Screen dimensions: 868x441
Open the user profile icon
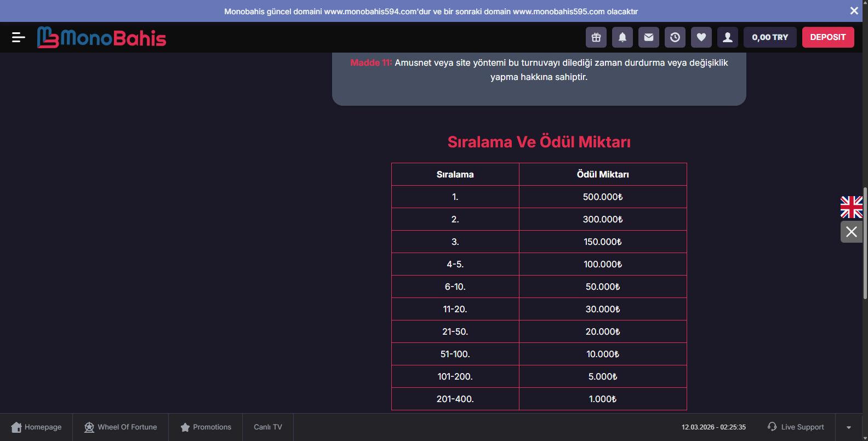728,37
